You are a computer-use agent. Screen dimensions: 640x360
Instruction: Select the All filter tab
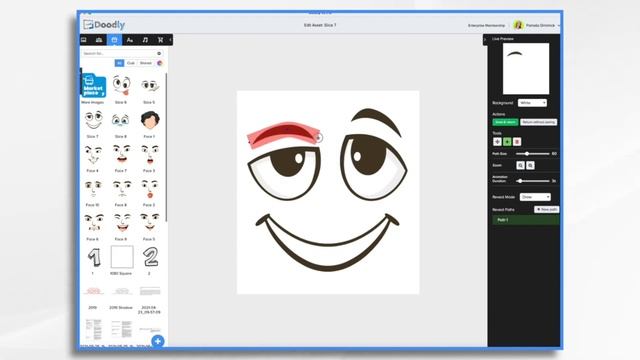click(119, 63)
